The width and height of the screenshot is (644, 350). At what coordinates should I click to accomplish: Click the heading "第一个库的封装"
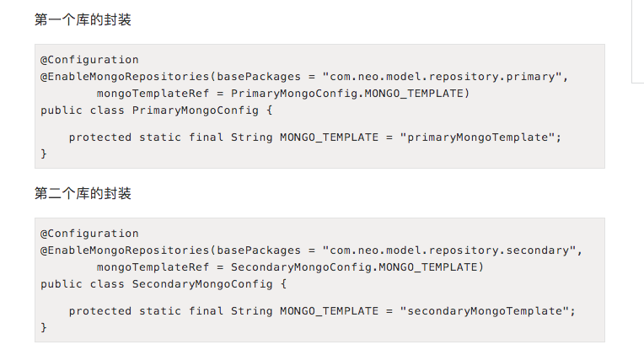pyautogui.click(x=83, y=20)
